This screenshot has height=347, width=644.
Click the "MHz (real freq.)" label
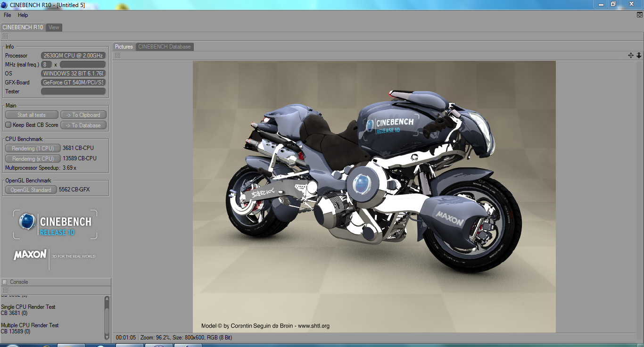[x=22, y=65]
